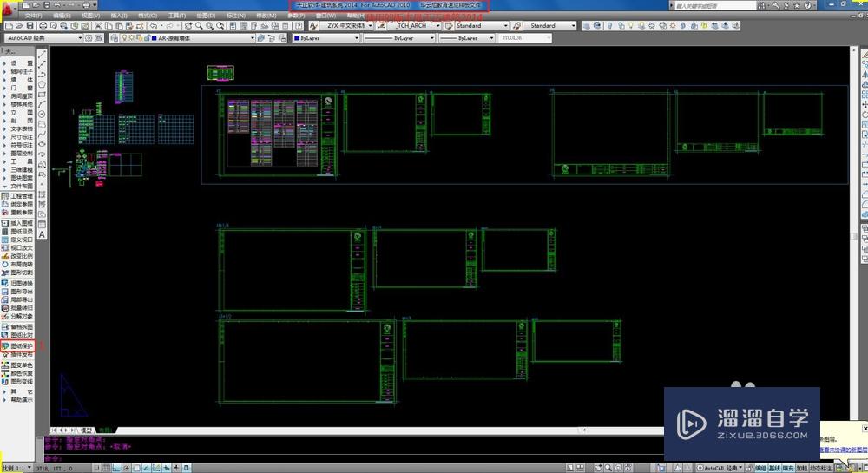
Task: Select the Multiline Text A tool
Action: point(42,234)
